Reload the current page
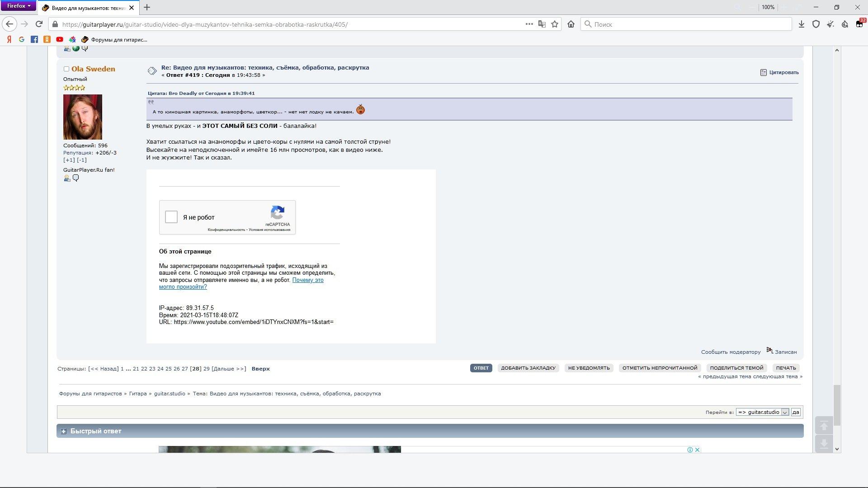 click(x=39, y=24)
